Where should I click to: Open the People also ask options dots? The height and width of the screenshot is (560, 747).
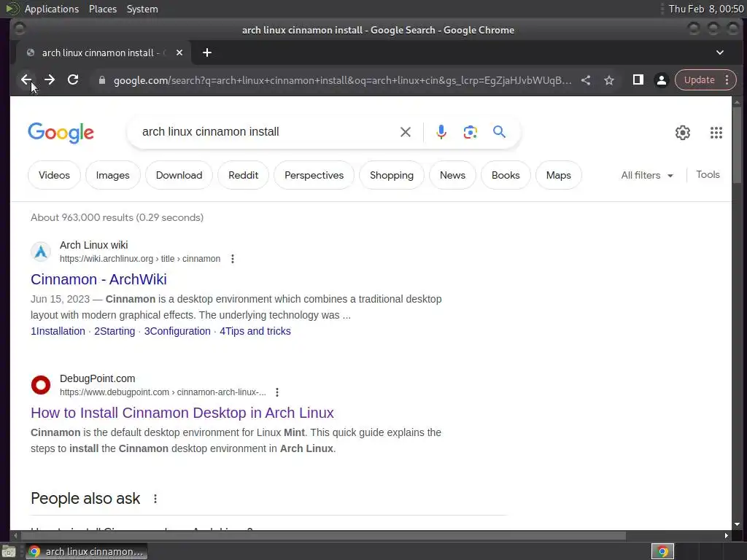coord(155,499)
